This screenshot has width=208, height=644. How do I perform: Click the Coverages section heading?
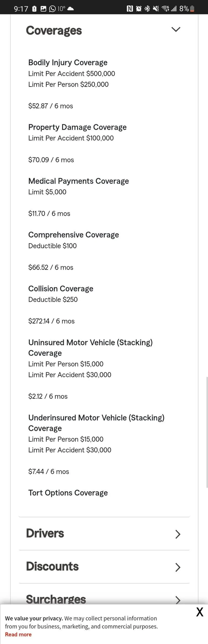pos(54,30)
